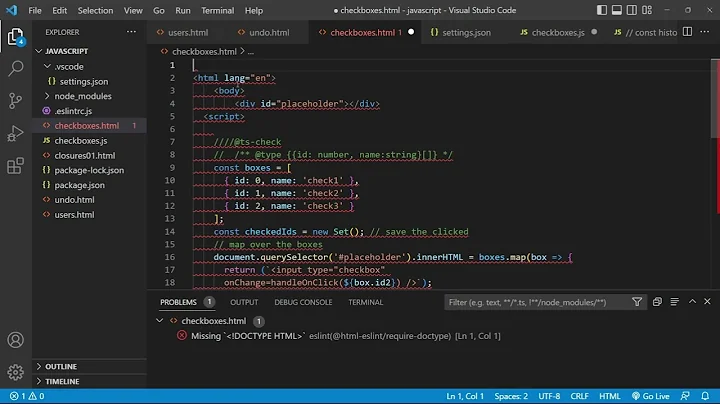Image resolution: width=720 pixels, height=404 pixels.
Task: Click HTML language mode status item
Action: click(609, 396)
